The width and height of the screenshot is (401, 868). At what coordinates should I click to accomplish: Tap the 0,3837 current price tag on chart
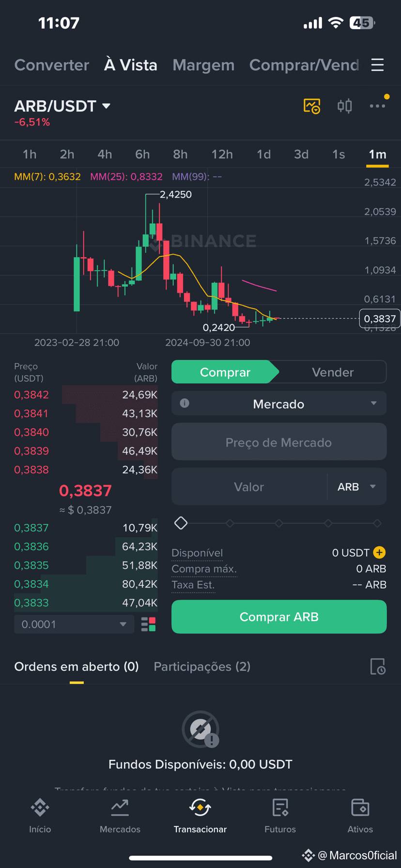[380, 318]
